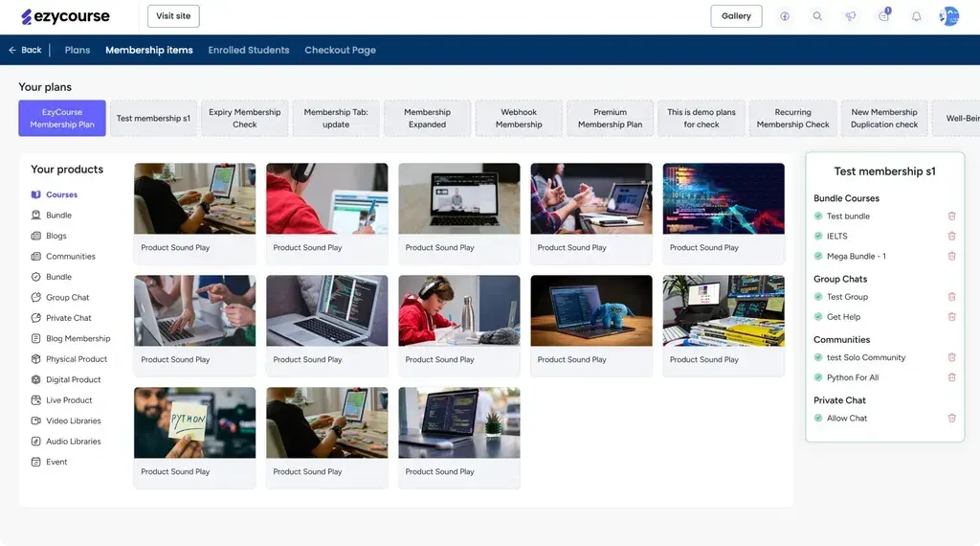The height and width of the screenshot is (546, 980).
Task: Open the user profile avatar
Action: click(948, 16)
